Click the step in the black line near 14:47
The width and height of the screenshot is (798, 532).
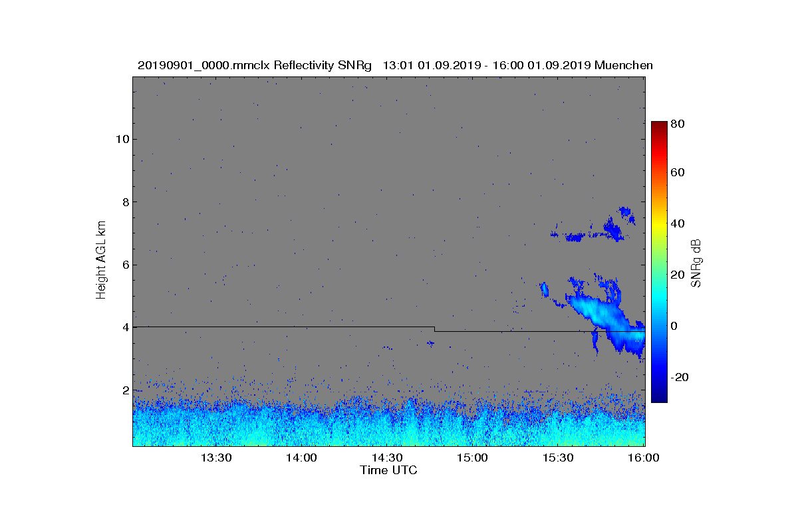point(434,329)
